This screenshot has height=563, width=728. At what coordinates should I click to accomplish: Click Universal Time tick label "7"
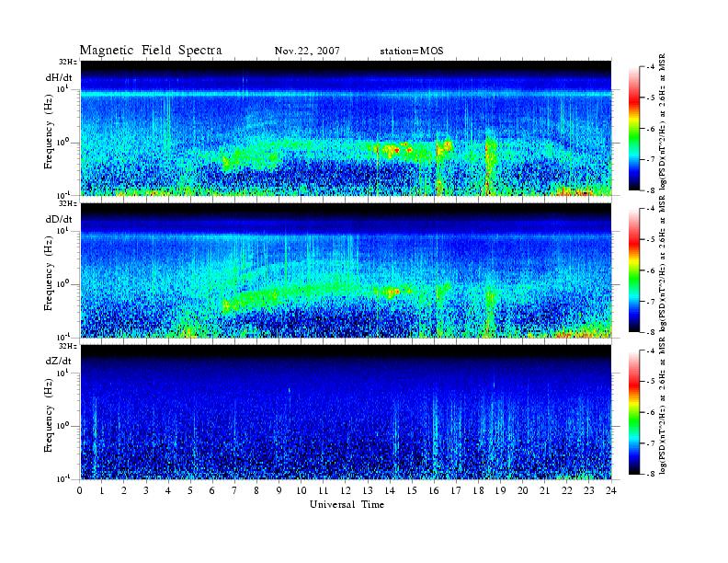click(234, 491)
